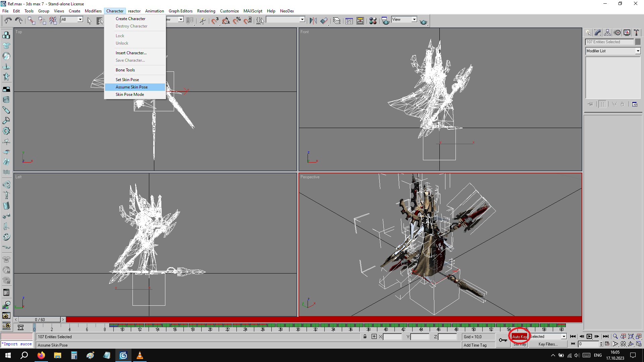Click the object color swatch
Screen dimensions: 644x362
coord(638,42)
